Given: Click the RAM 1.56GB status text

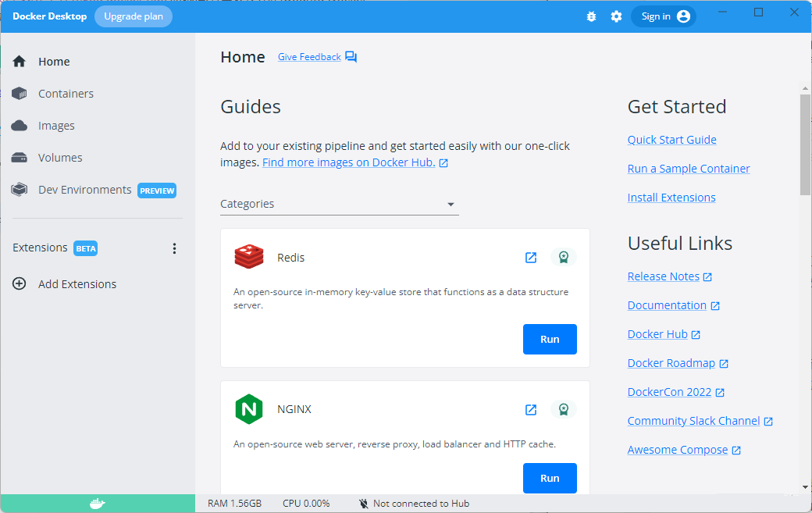Looking at the screenshot, I should [234, 504].
